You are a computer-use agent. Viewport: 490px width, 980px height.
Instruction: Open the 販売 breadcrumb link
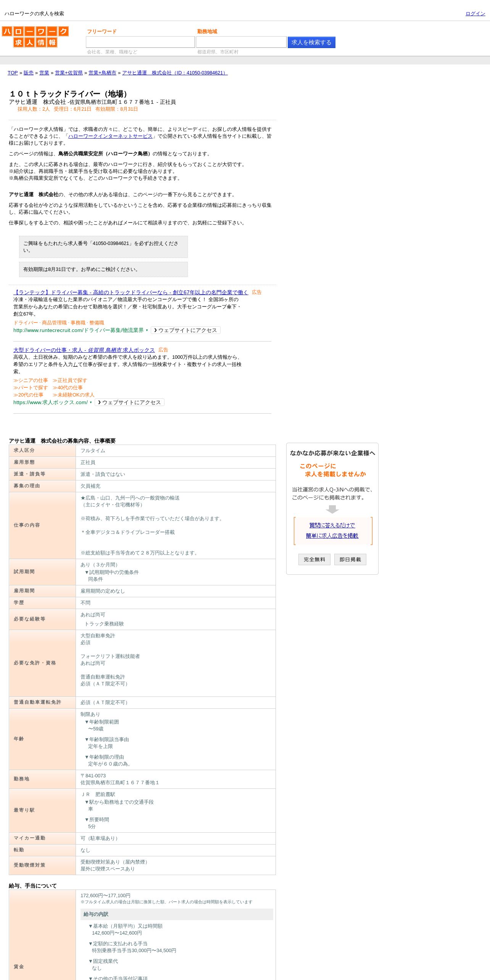click(29, 73)
